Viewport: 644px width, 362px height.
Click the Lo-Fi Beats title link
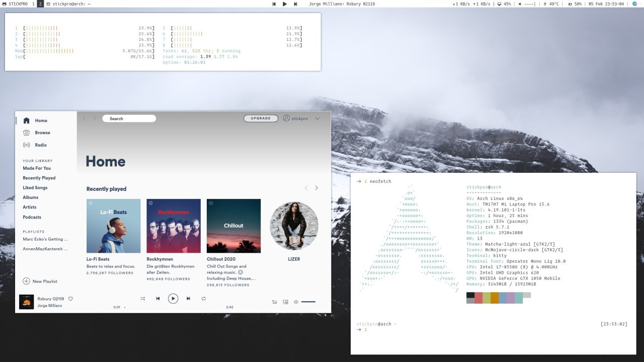[98, 259]
